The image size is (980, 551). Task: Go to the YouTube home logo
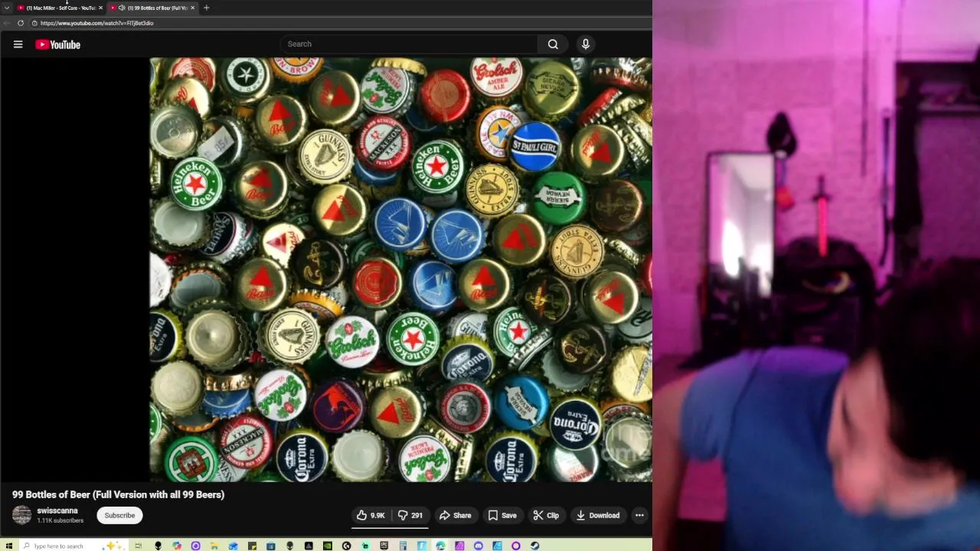pyautogui.click(x=57, y=44)
